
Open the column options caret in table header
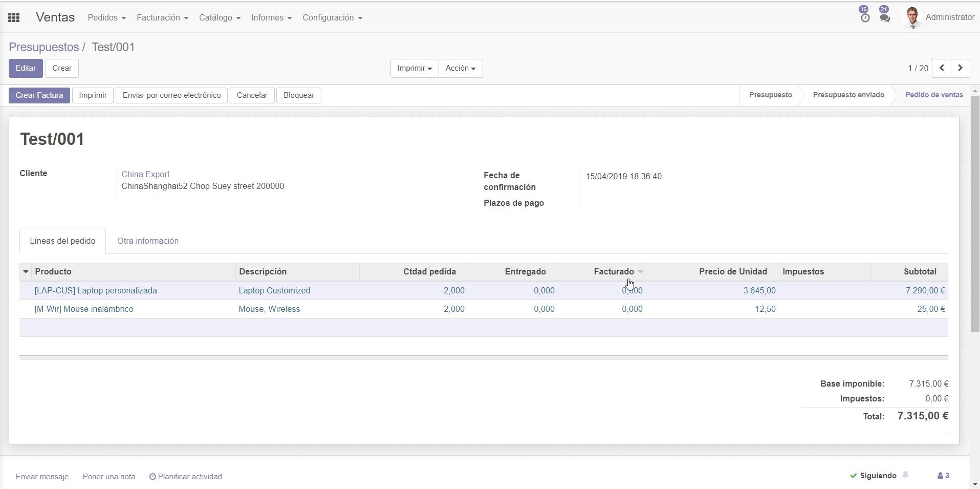(x=26, y=271)
